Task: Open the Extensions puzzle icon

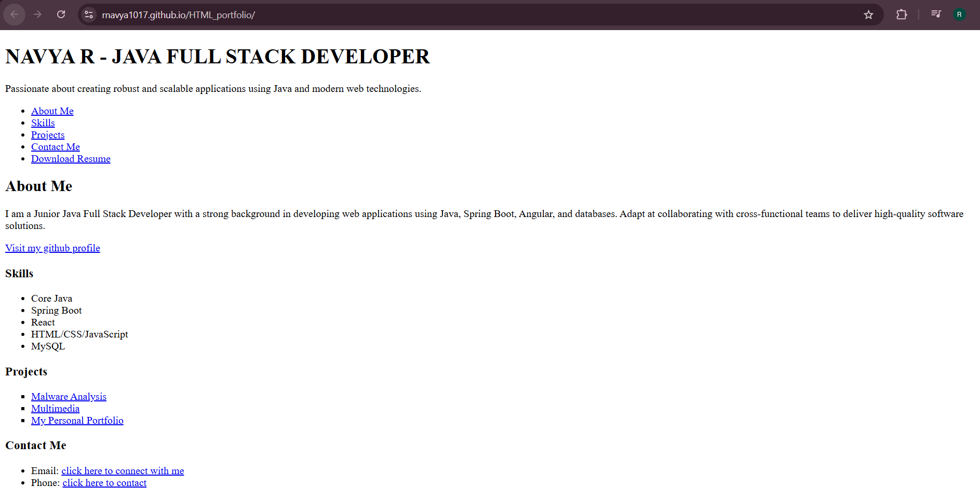Action: 902,15
